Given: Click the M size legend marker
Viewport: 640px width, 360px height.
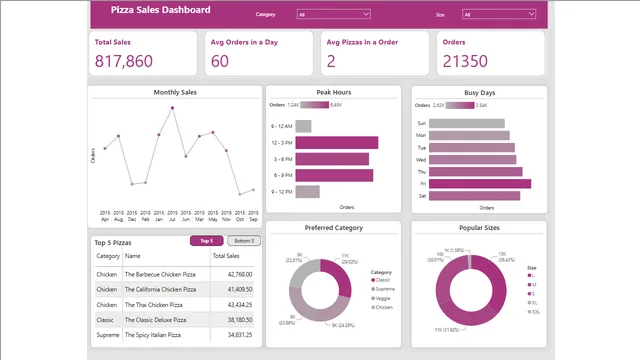Looking at the screenshot, I should (529, 284).
